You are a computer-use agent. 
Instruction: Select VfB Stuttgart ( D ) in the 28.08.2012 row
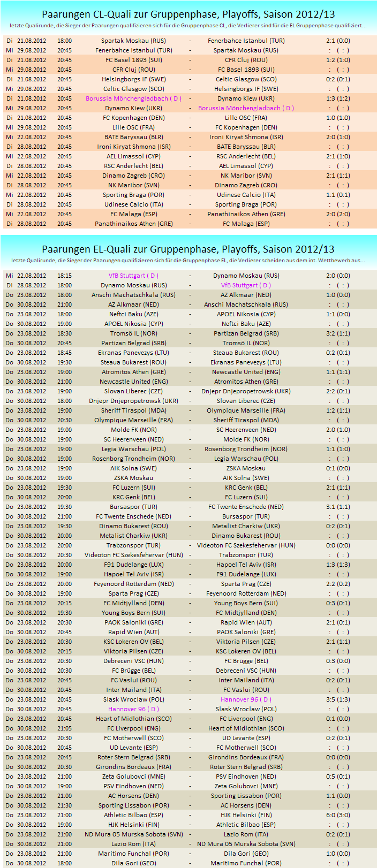point(246,285)
